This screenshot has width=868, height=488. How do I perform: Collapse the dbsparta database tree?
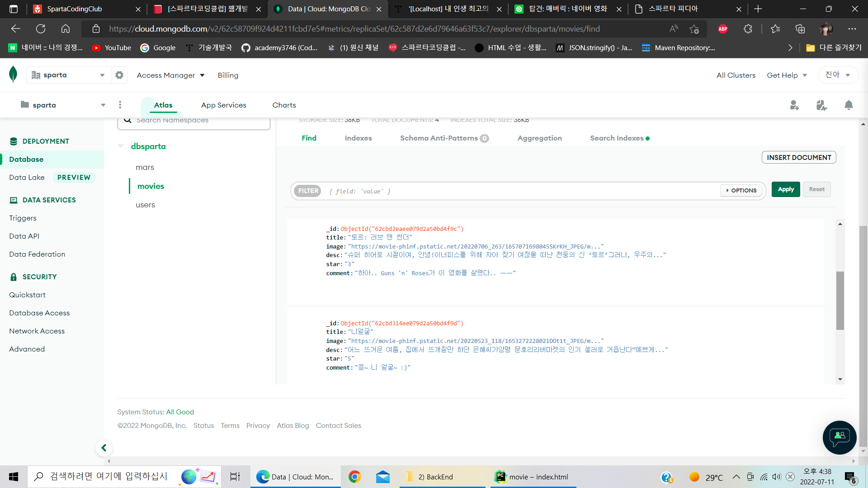pyautogui.click(x=121, y=146)
